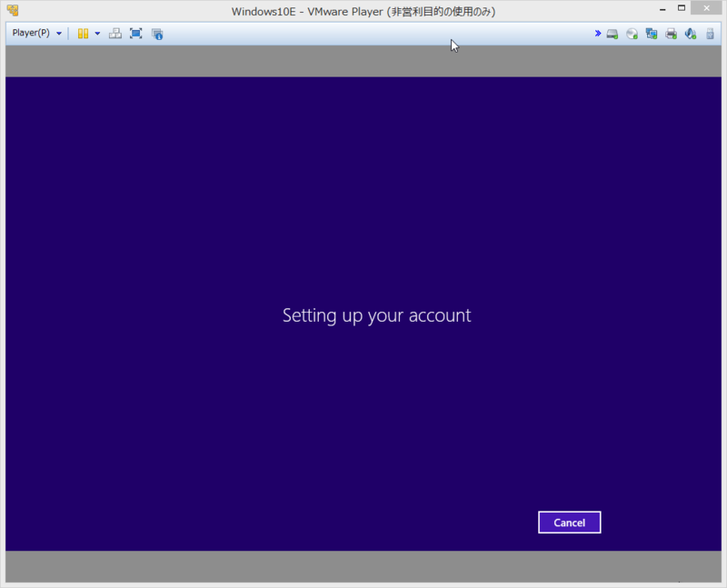
Task: Click the CD/DVD drive device icon
Action: tap(632, 34)
